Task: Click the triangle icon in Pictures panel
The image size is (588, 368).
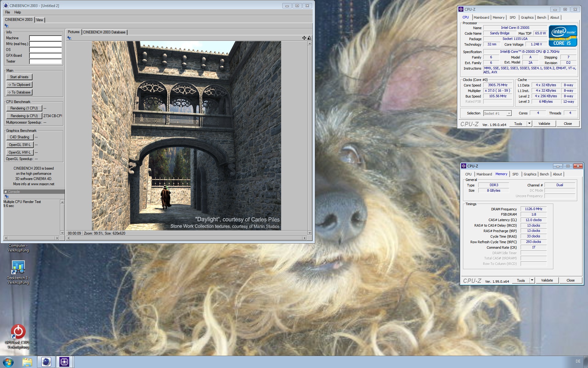Action: click(x=309, y=38)
